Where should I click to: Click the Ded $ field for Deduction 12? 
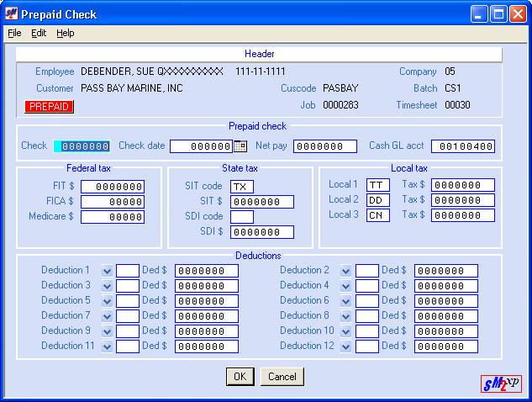point(446,346)
